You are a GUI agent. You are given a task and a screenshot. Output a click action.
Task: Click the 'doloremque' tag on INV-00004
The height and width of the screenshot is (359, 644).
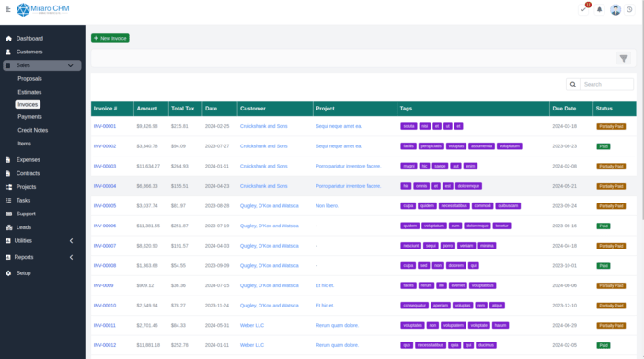click(x=468, y=186)
